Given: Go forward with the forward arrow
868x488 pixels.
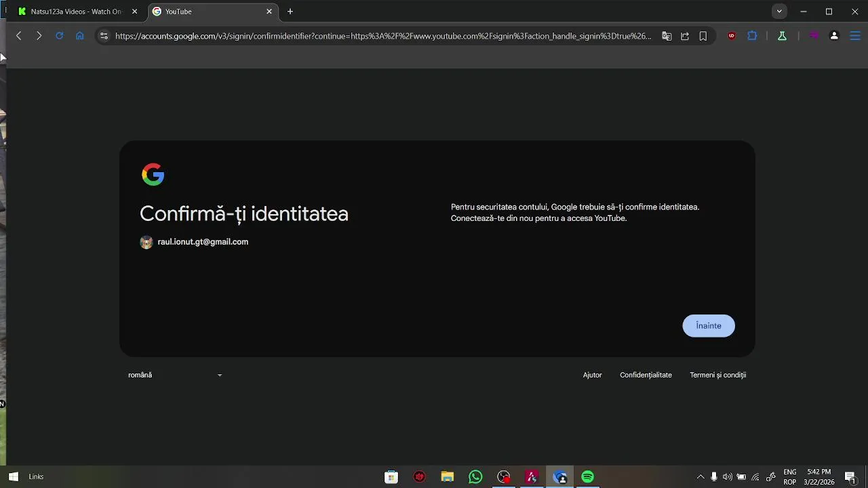Looking at the screenshot, I should click(x=39, y=36).
